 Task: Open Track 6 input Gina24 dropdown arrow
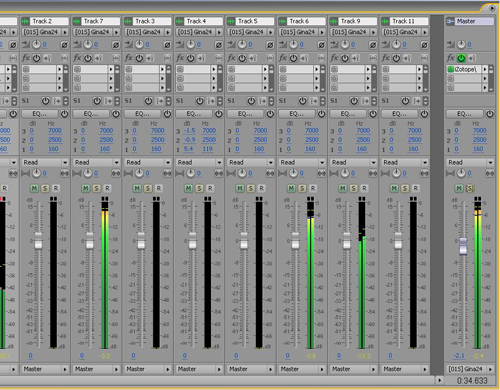click(x=322, y=32)
